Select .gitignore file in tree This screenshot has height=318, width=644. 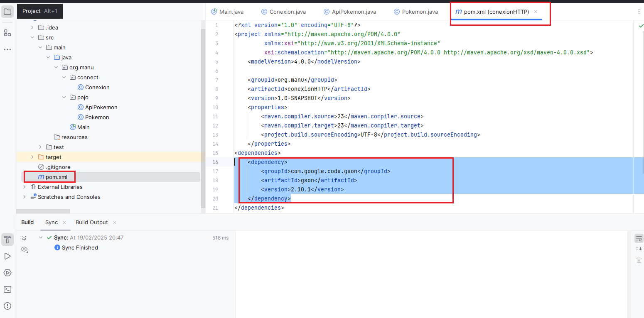(54, 167)
